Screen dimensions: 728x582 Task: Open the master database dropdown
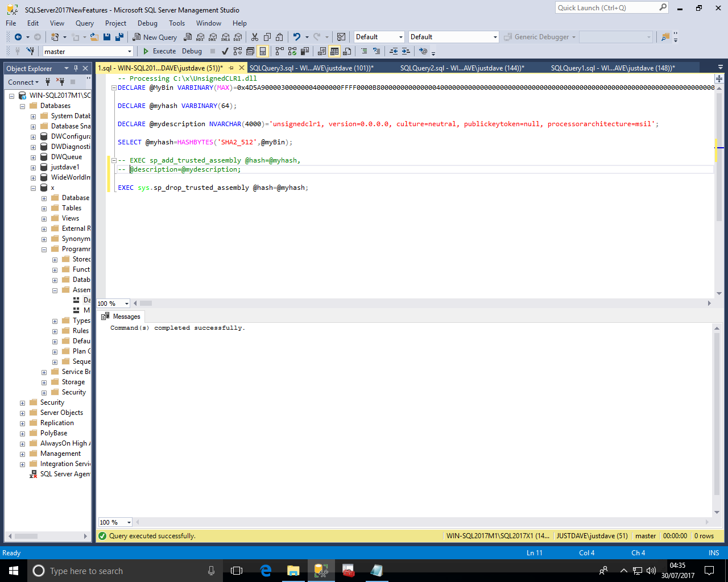click(x=130, y=51)
